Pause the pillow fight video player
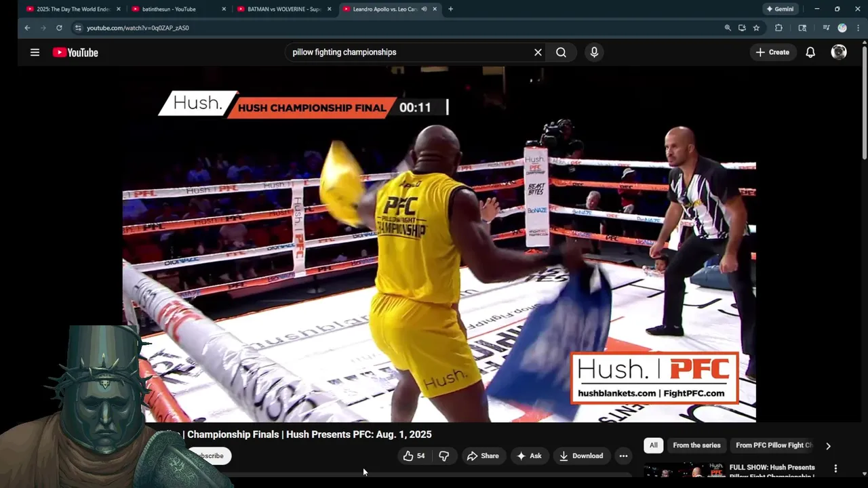Screen dimensions: 868x488 point(439,244)
